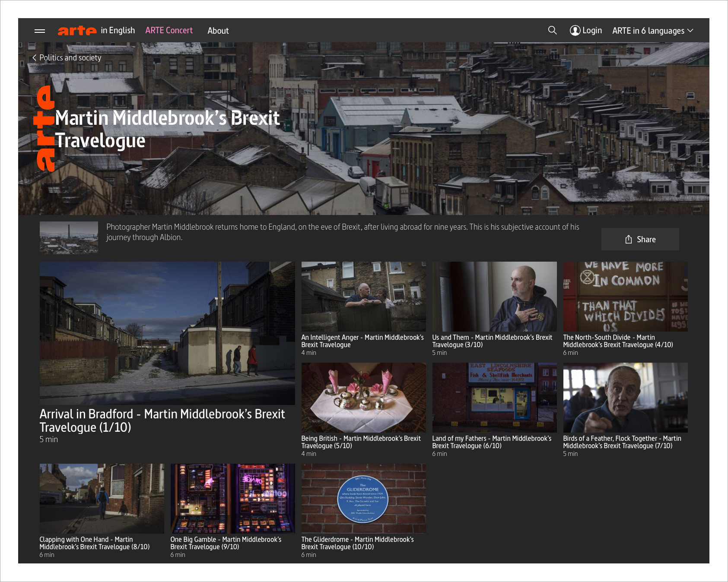The height and width of the screenshot is (582, 728).
Task: Click The Gliderdrome title link
Action: pyautogui.click(x=357, y=543)
